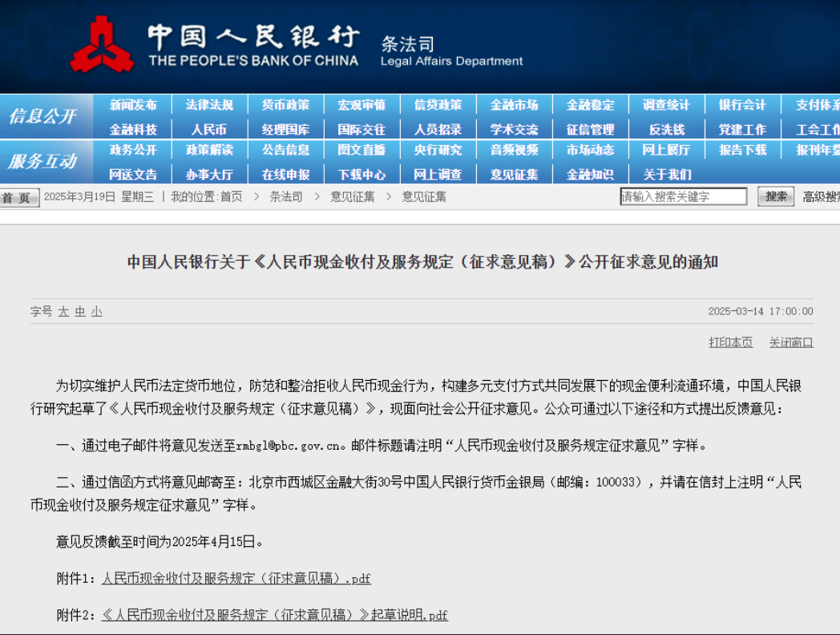Open attachment 1 draft regulation PDF

pos(236,578)
